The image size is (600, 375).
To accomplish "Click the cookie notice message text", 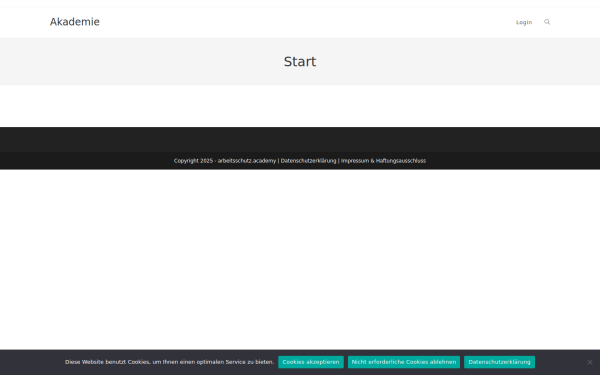I will (x=170, y=362).
